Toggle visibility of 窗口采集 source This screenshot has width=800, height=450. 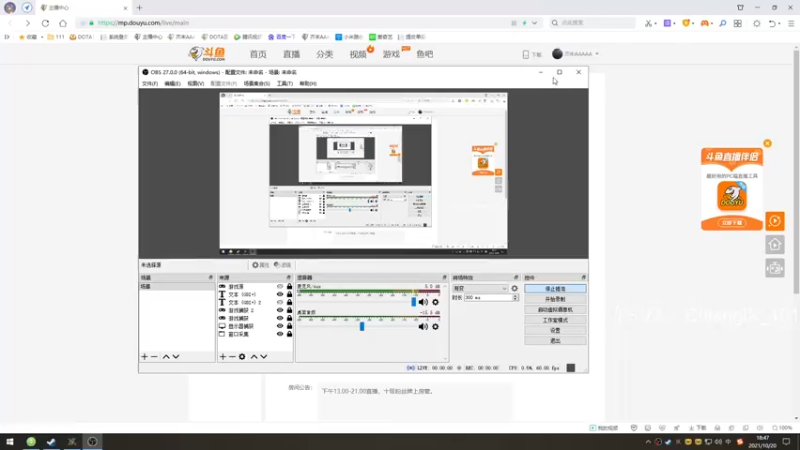[x=280, y=334]
